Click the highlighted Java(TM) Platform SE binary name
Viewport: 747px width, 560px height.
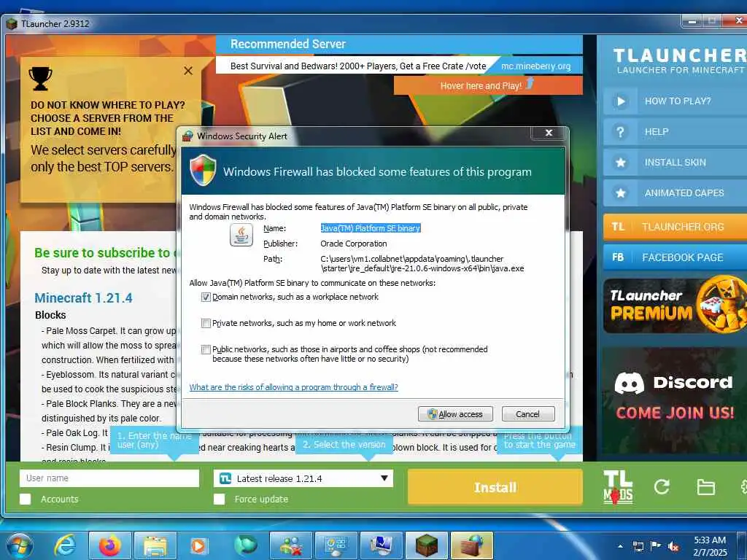tap(370, 228)
